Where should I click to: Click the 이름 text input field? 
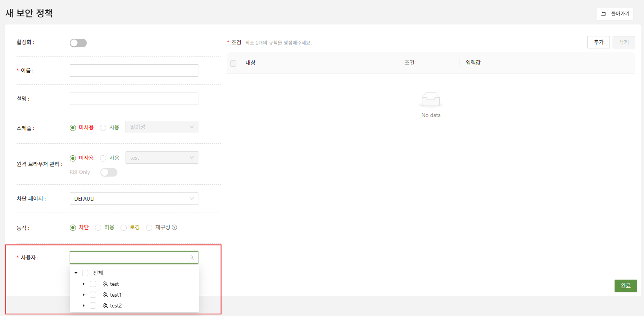tap(134, 70)
